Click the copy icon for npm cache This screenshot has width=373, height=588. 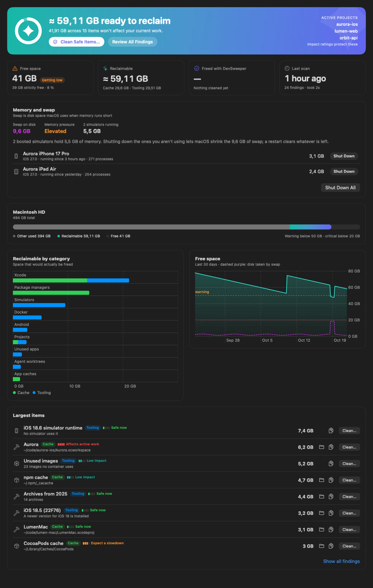331,480
